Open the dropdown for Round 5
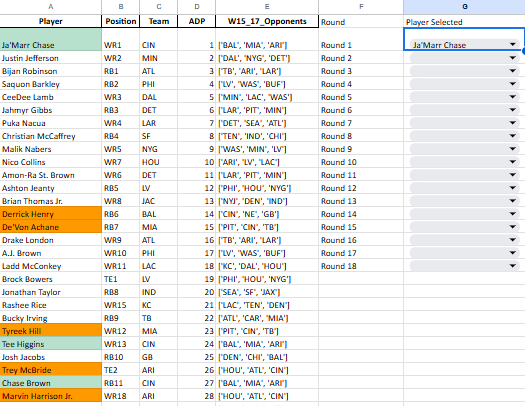 [512, 97]
